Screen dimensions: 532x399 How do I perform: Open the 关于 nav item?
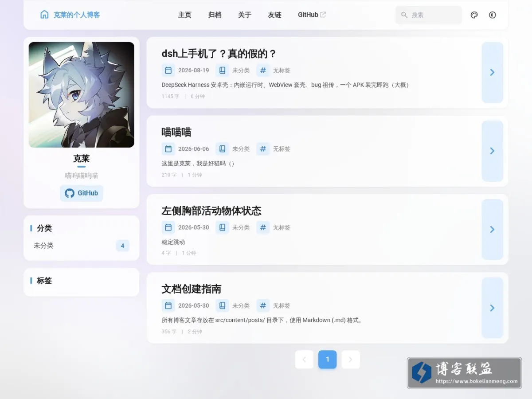point(245,15)
